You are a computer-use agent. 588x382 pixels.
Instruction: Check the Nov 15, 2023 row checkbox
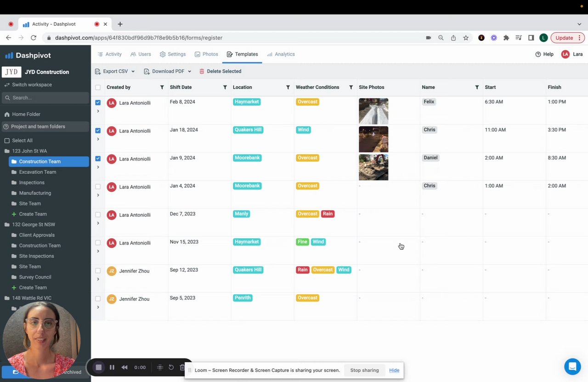click(x=98, y=243)
